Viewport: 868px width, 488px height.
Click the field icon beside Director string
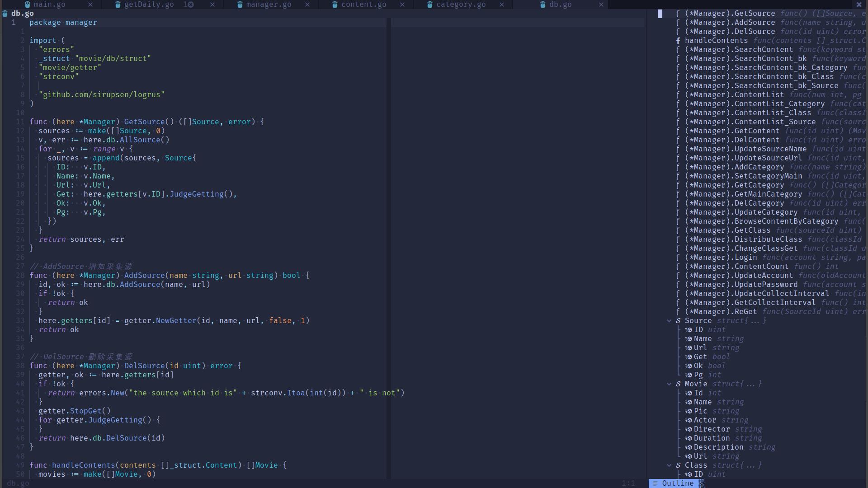[x=689, y=429]
